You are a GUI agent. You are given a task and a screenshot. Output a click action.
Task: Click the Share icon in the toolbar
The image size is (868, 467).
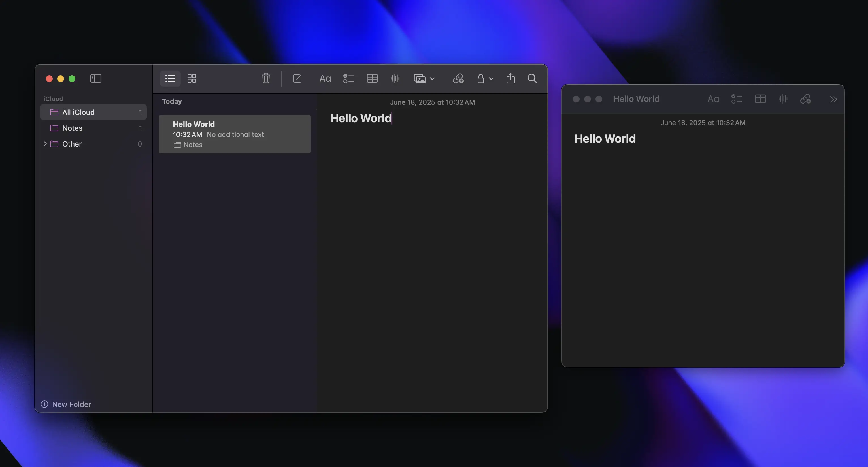(510, 78)
